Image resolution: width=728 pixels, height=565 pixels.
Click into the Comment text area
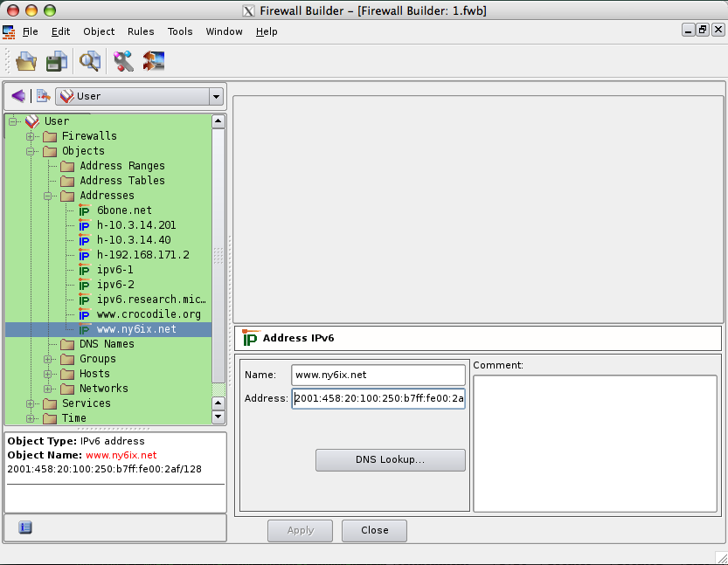click(x=595, y=444)
